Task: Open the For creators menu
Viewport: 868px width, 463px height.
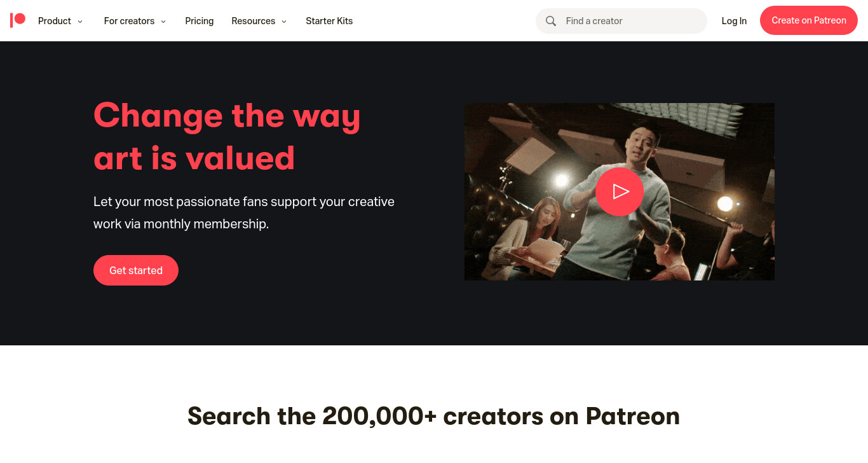Action: (129, 21)
